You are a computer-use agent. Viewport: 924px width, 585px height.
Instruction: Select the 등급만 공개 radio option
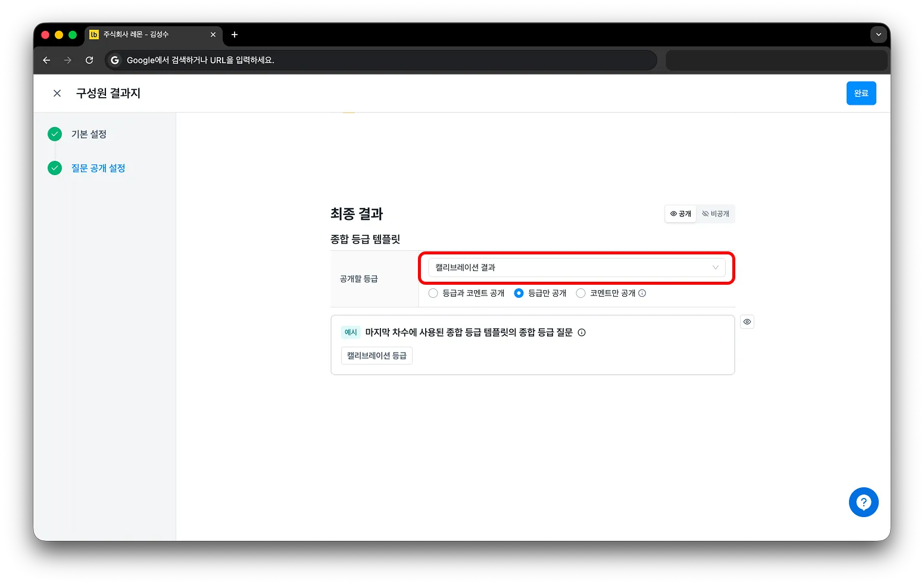point(519,293)
